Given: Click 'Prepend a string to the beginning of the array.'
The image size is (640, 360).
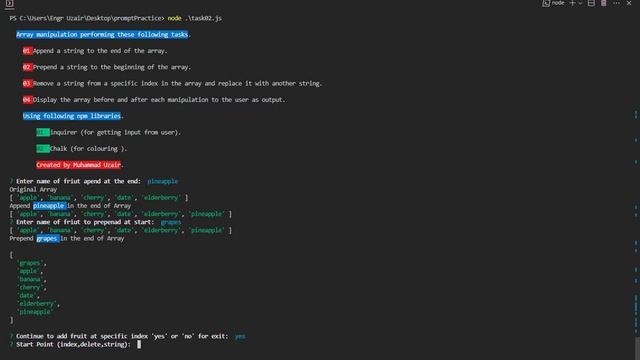Looking at the screenshot, I should (x=112, y=67).
